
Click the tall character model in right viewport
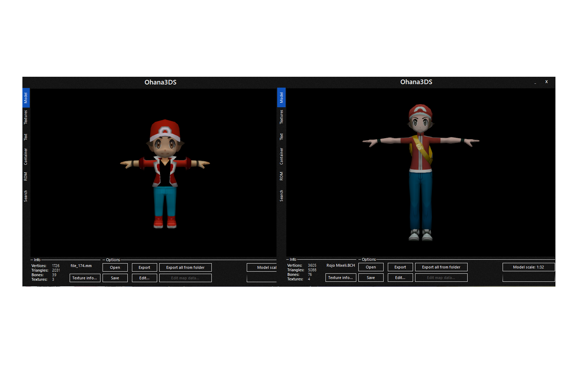point(421,172)
